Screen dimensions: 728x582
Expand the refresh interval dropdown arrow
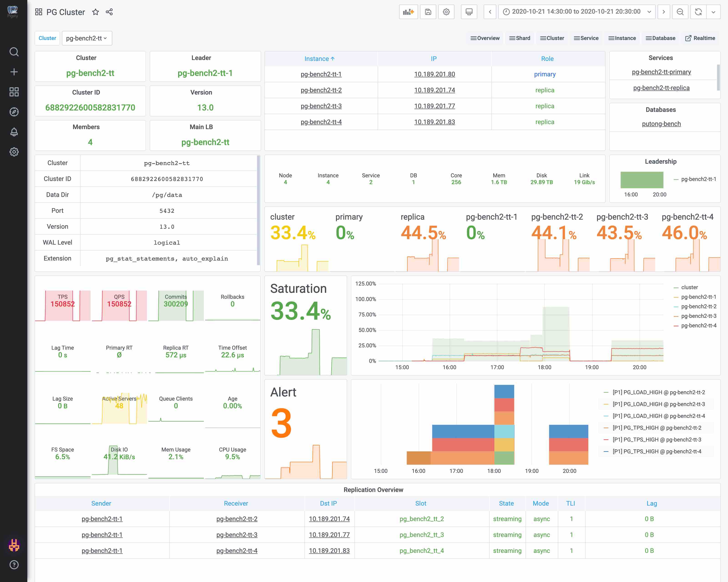[x=713, y=12]
